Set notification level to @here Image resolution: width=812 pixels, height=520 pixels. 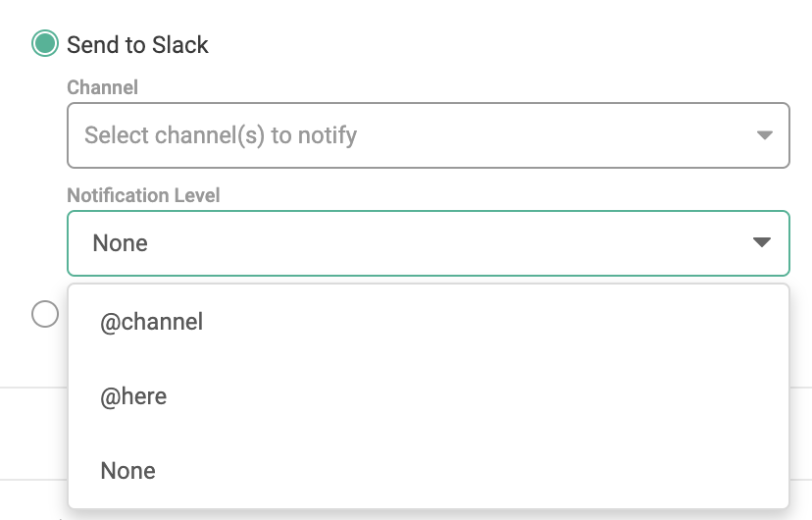[133, 396]
